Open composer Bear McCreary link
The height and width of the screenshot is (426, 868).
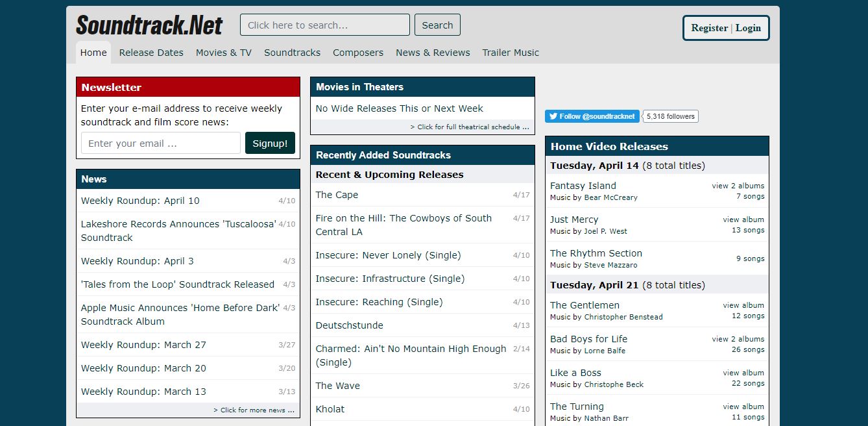point(611,197)
